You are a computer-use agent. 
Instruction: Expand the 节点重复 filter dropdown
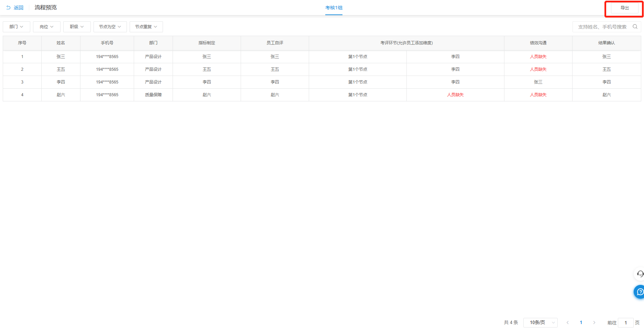pos(146,27)
